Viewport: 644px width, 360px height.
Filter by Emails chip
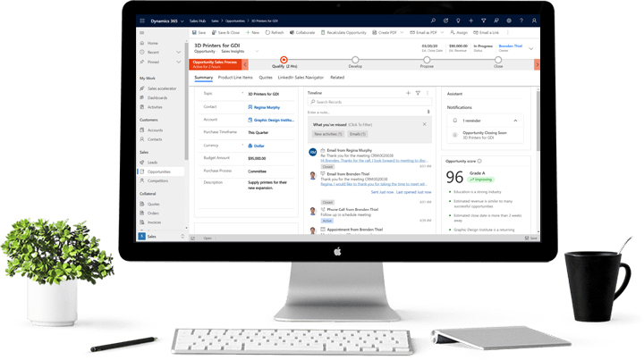(357, 134)
